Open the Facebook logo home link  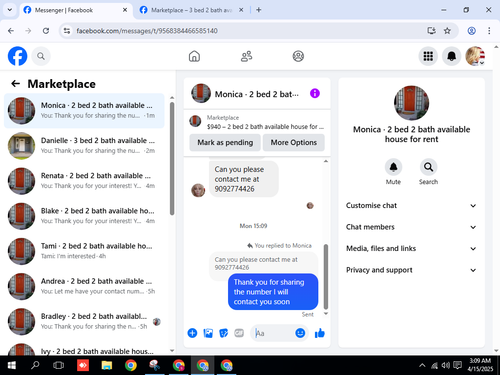click(x=17, y=56)
